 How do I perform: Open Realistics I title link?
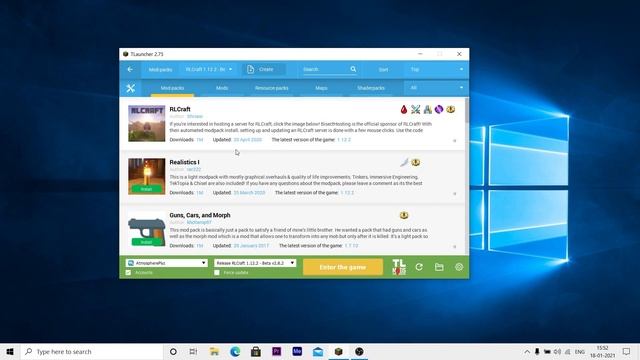(184, 162)
